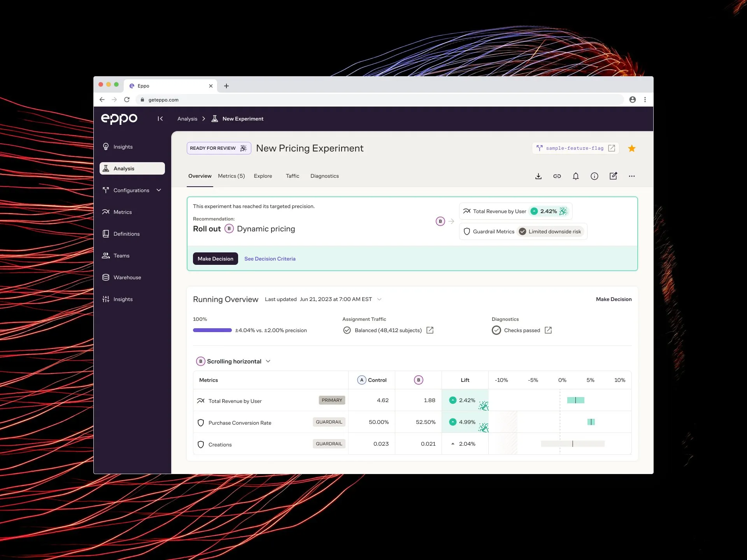Click the info circle icon
Screen dimensions: 747x560
[x=594, y=176]
